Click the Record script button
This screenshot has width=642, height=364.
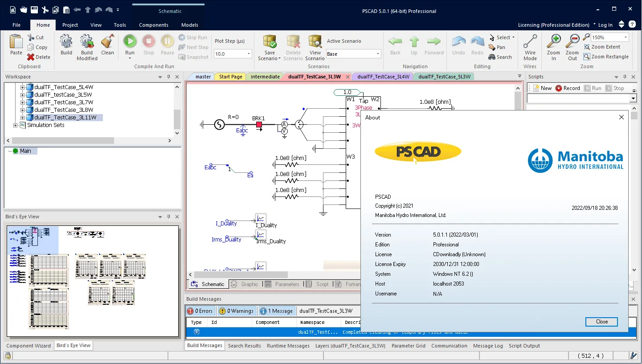pos(568,88)
